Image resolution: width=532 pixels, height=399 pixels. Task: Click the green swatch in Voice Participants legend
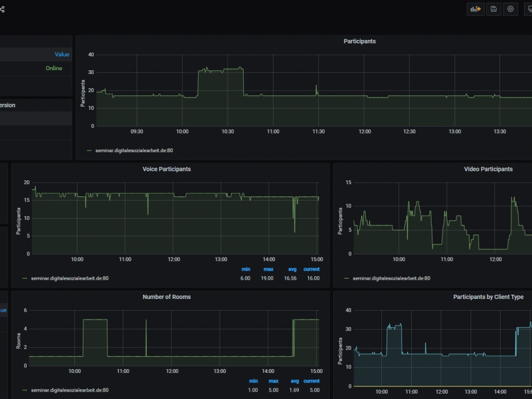(x=25, y=279)
